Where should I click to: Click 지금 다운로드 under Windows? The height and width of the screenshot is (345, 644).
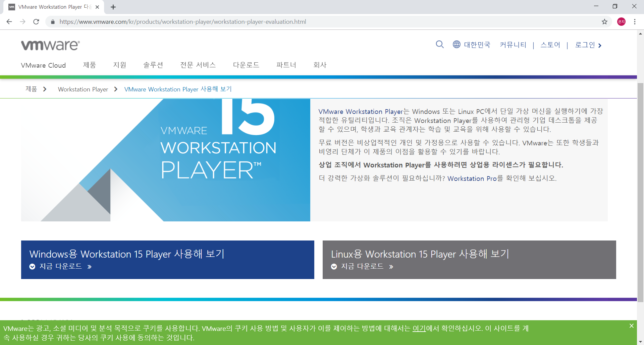61,266
